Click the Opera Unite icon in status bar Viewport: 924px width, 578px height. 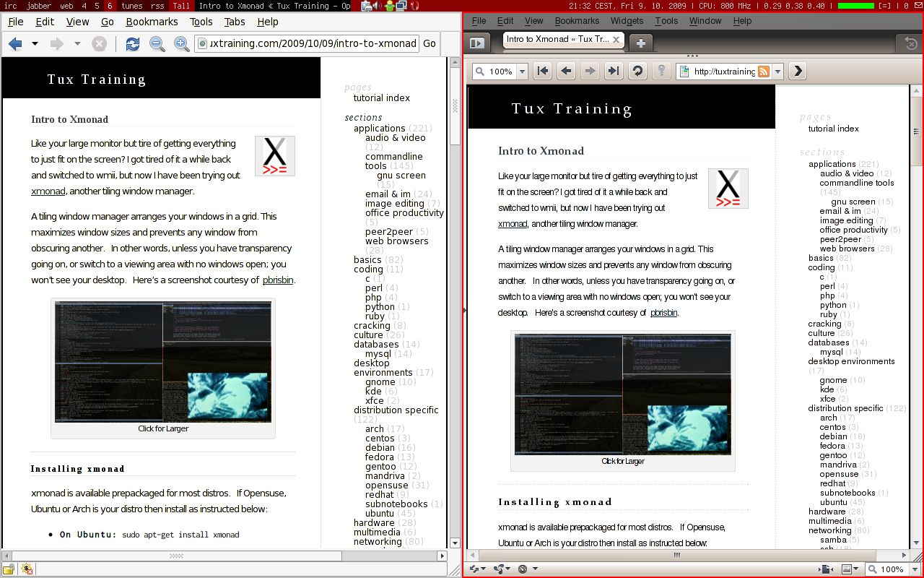(499, 569)
